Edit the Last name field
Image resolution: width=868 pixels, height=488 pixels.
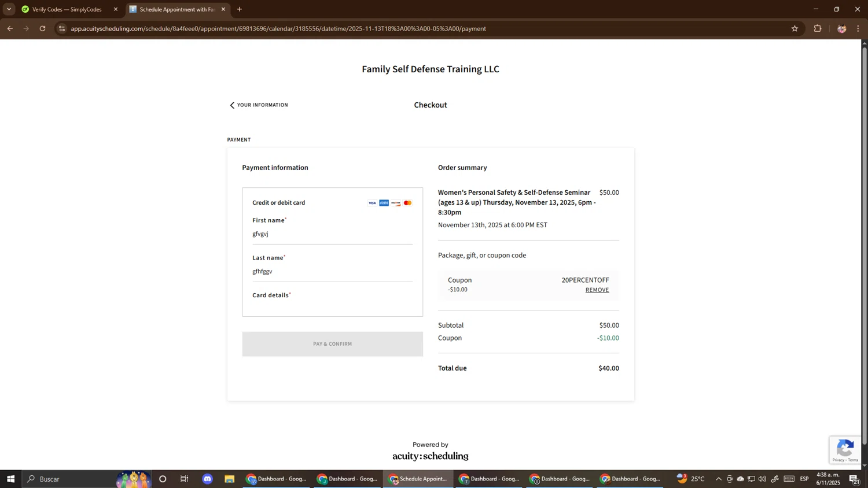coord(332,272)
